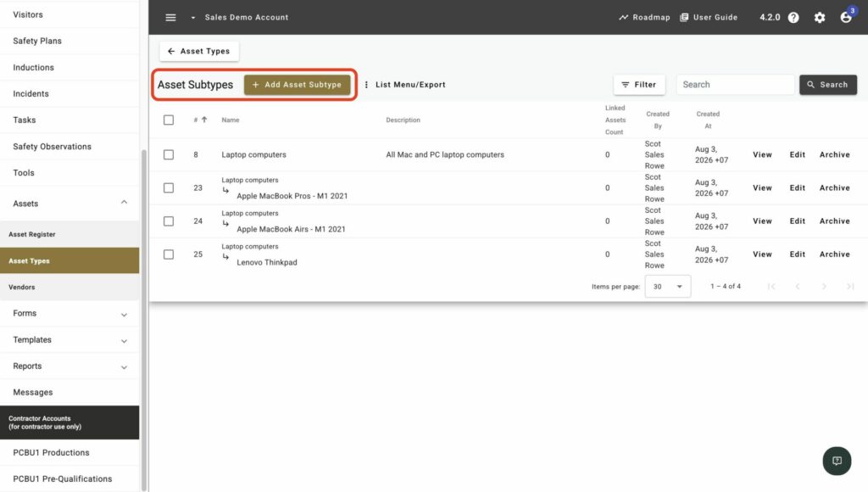Click the Lenovo Thinkpad name text
Image resolution: width=868 pixels, height=492 pixels.
pos(267,263)
